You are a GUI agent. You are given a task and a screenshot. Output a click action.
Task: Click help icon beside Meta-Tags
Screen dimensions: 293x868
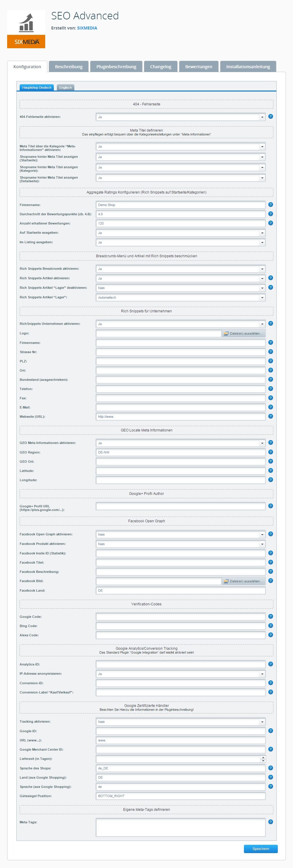[x=270, y=822]
